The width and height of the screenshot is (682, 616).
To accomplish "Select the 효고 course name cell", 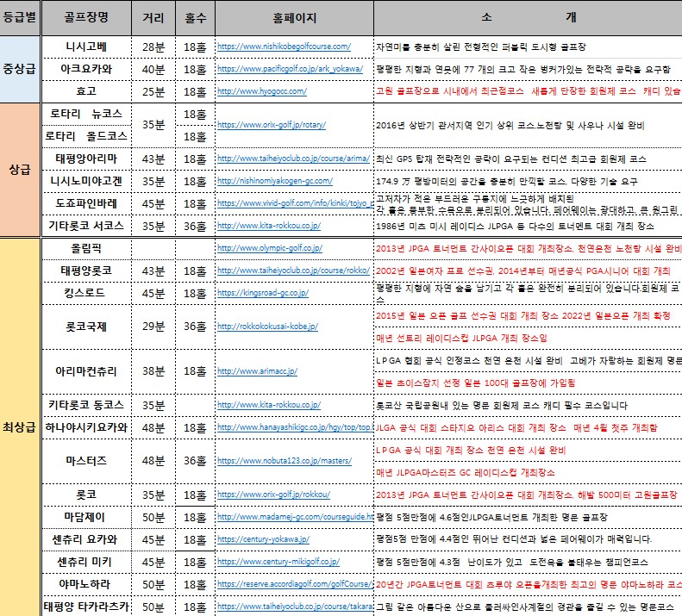I will 86,91.
